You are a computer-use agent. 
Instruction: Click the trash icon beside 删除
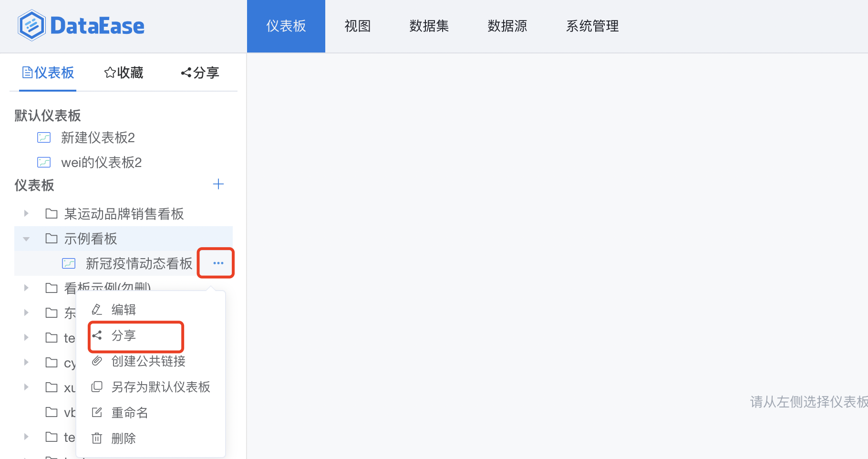(x=97, y=438)
